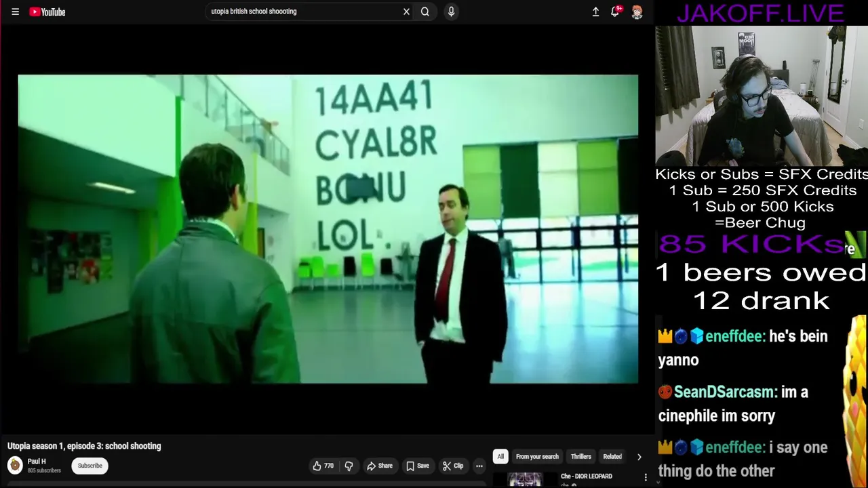The height and width of the screenshot is (488, 868).
Task: Open the Paul H channel name
Action: point(37,462)
